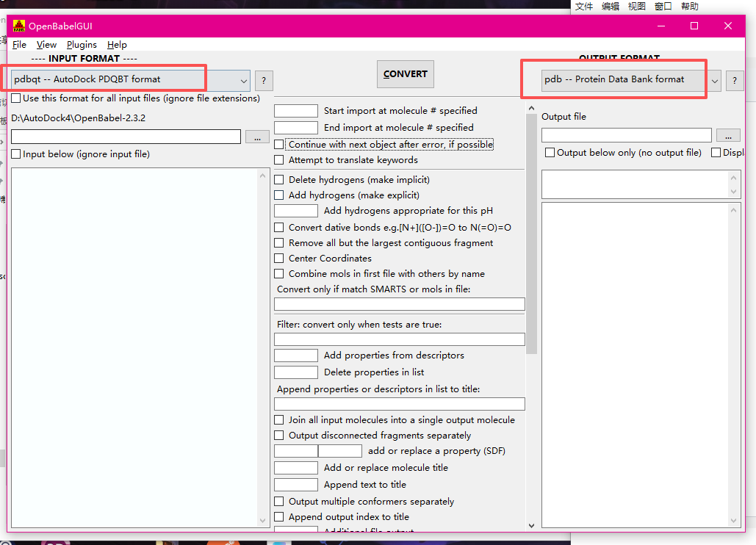
Task: Browse for output file with ellipsis button
Action: click(727, 135)
